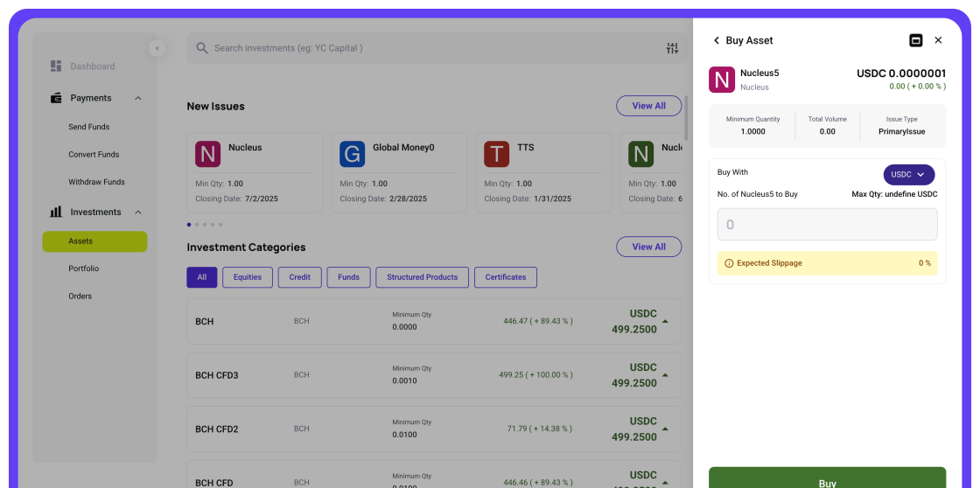Click the last carousel pagination dot
The image size is (980, 488).
[220, 224]
